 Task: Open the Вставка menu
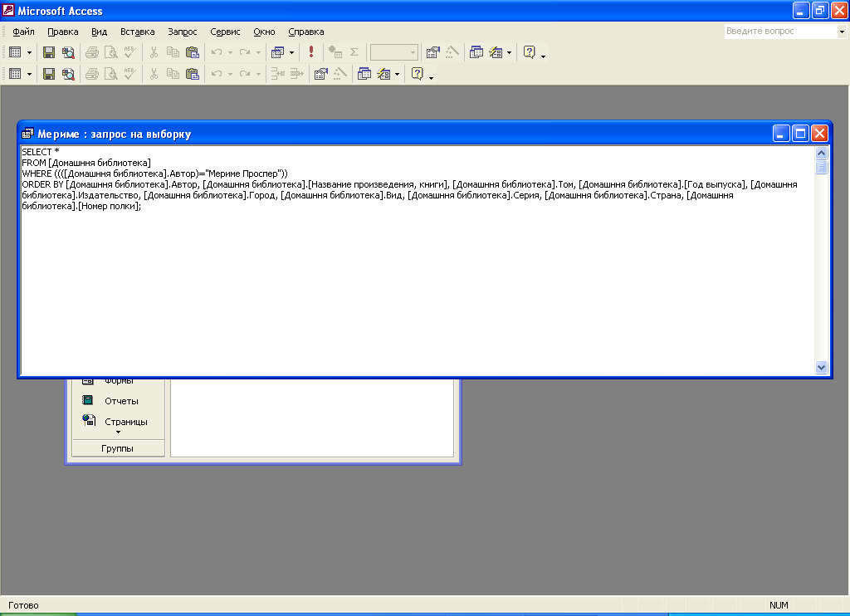(x=138, y=32)
